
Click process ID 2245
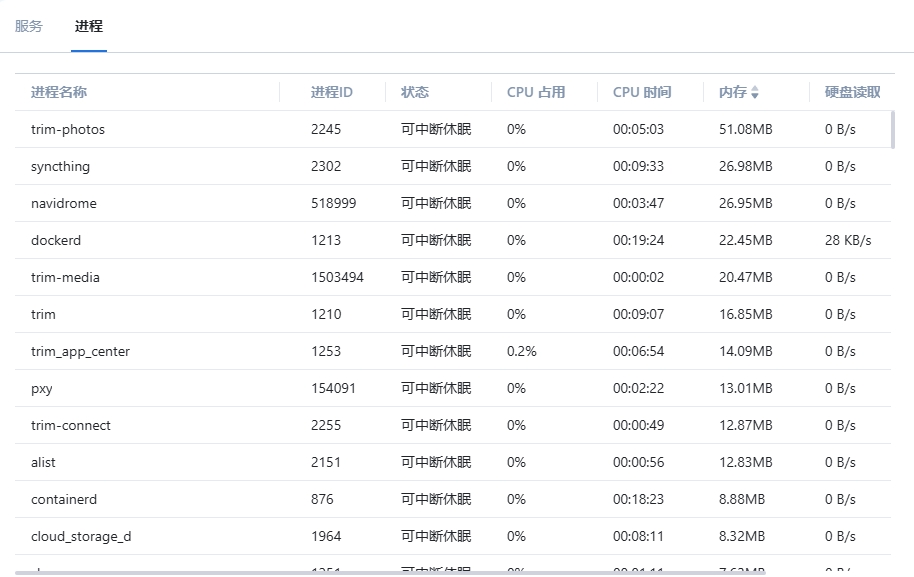point(326,129)
